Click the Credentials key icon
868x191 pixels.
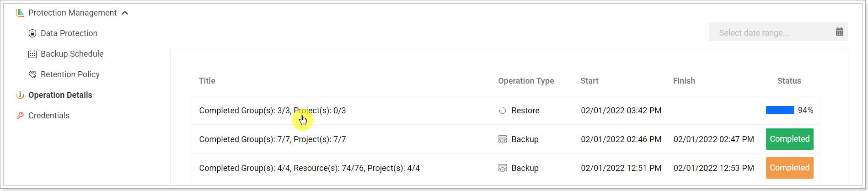[x=20, y=116]
